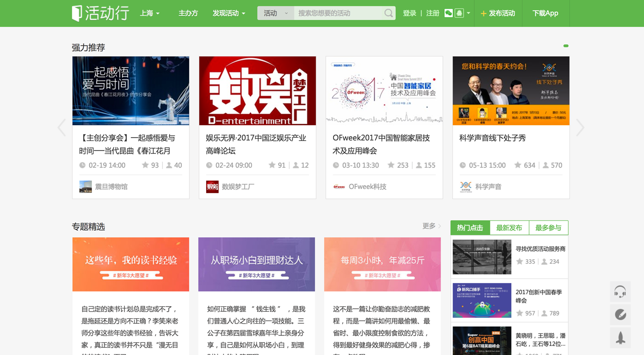Click 数娱梦工厂 organizer logo icon

coord(212,186)
